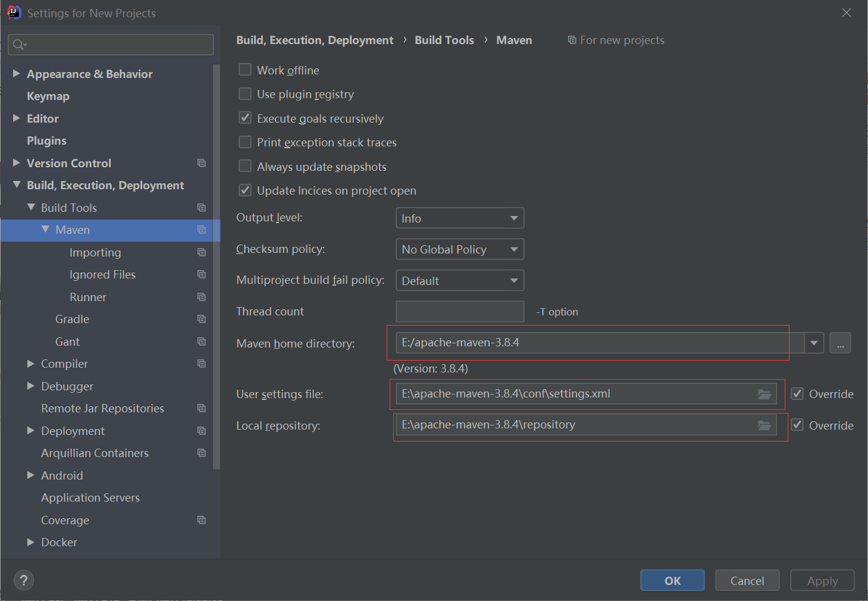Open Maven home directory dropdown arrow
This screenshot has width=868, height=601.
tap(814, 343)
